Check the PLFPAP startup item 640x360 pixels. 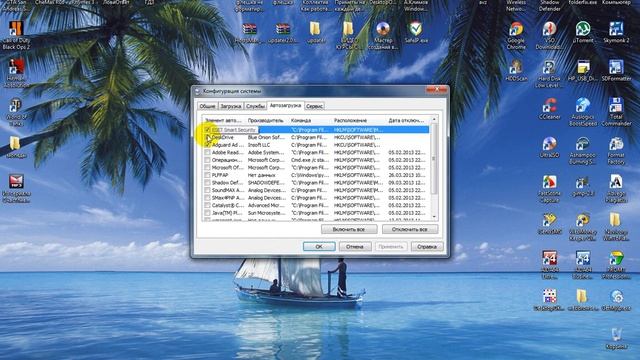pyautogui.click(x=207, y=175)
